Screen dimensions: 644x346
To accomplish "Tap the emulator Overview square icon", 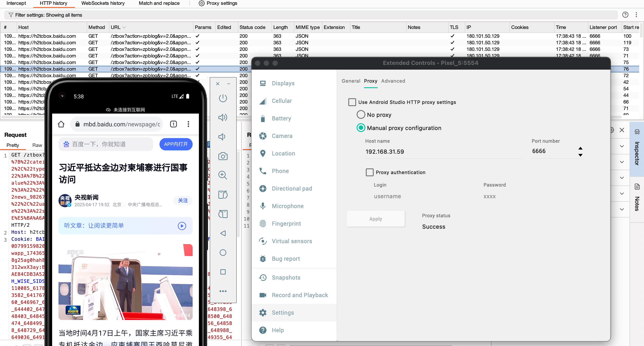I will [x=223, y=272].
